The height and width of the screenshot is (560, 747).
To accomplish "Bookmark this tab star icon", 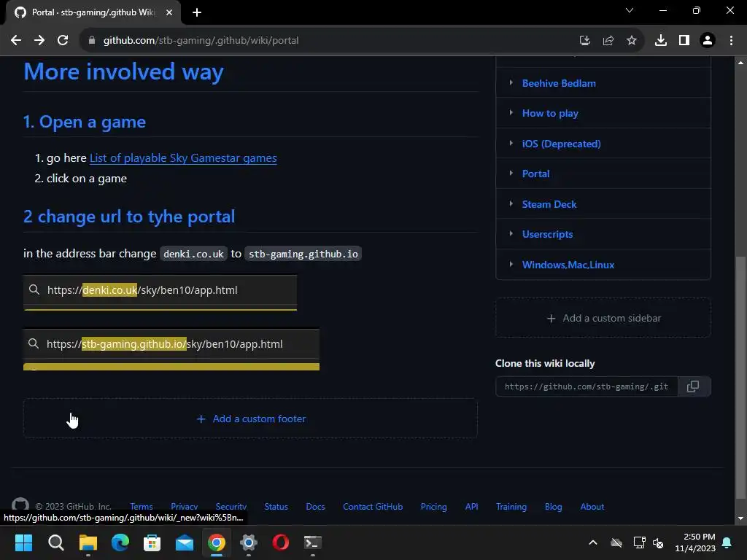I will 632,41.
